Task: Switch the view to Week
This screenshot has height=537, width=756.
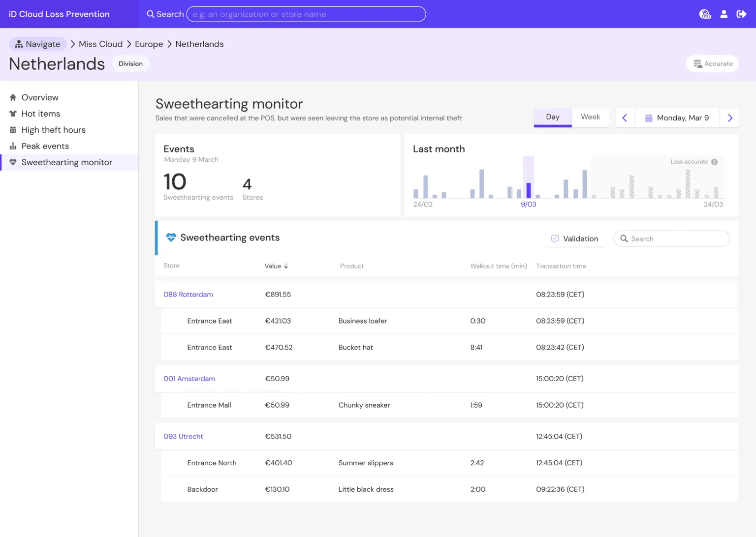Action: [590, 117]
